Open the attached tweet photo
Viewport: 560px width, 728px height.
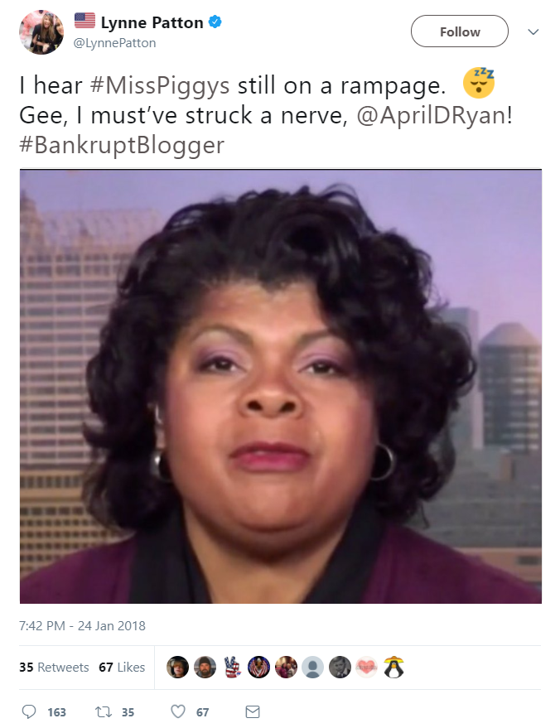(281, 386)
